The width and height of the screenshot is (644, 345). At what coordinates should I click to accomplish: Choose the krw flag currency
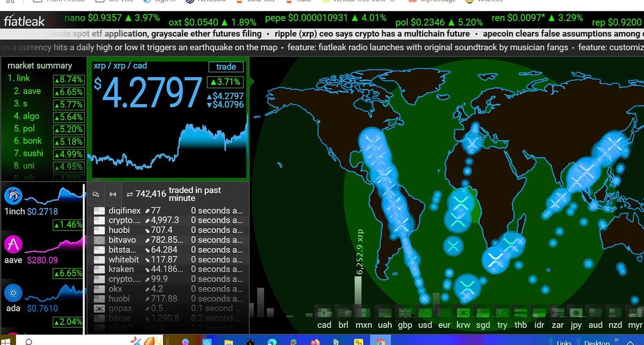tap(463, 313)
